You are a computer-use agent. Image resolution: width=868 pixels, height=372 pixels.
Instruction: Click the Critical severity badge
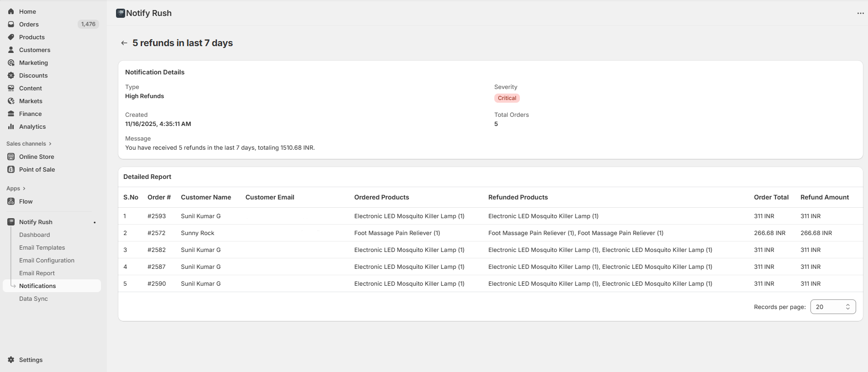(x=507, y=98)
